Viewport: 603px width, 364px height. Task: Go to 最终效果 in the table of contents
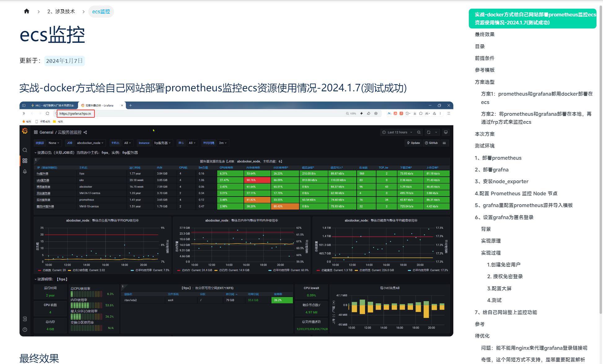485,34
